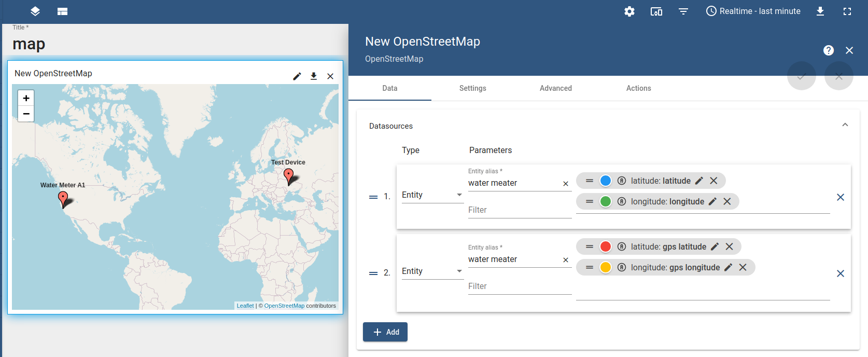Open entity aliases icon in top bar
868x357 pixels.
(656, 11)
